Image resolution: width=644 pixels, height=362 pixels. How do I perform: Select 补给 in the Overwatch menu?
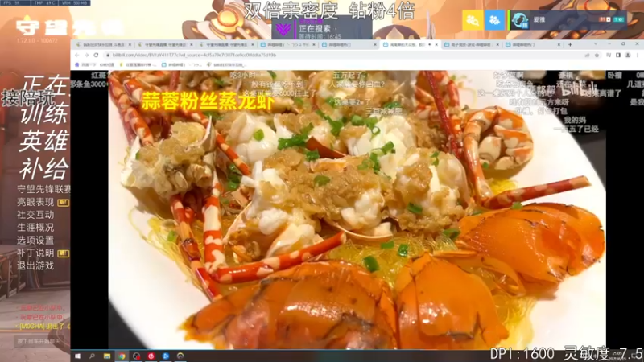43,169
